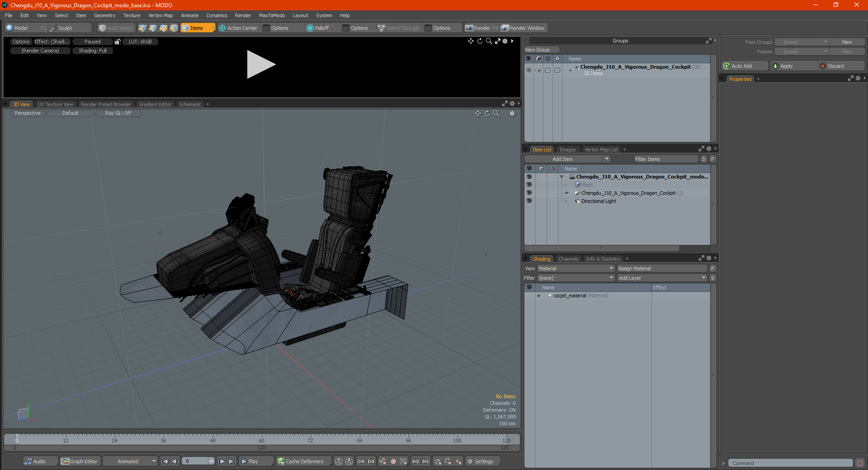868x470 pixels.
Task: Click 3D viewport pan move icon
Action: (x=478, y=113)
